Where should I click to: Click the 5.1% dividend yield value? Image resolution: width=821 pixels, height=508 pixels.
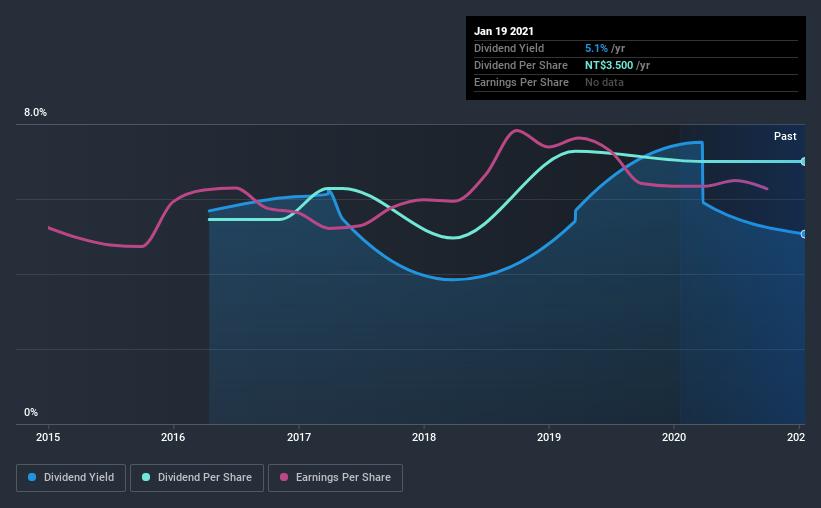coord(596,48)
